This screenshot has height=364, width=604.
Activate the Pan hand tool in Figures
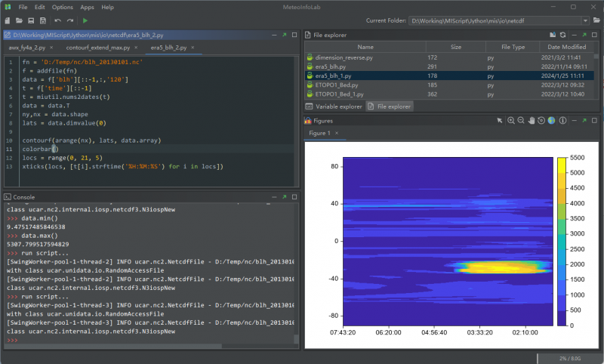pyautogui.click(x=532, y=120)
